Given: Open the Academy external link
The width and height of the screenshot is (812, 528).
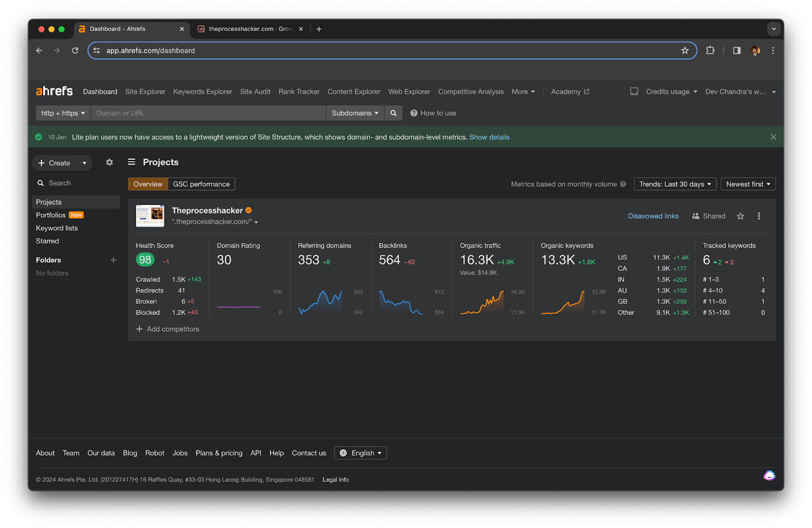Looking at the screenshot, I should [x=570, y=92].
